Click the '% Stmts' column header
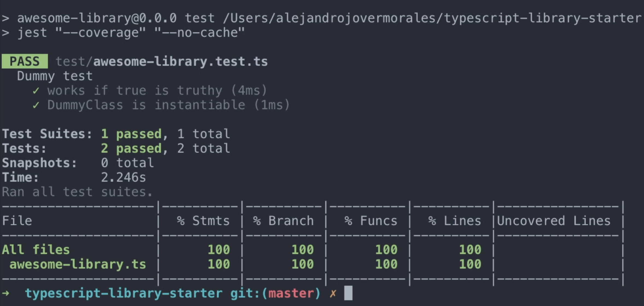This screenshot has width=644, height=306. [203, 221]
